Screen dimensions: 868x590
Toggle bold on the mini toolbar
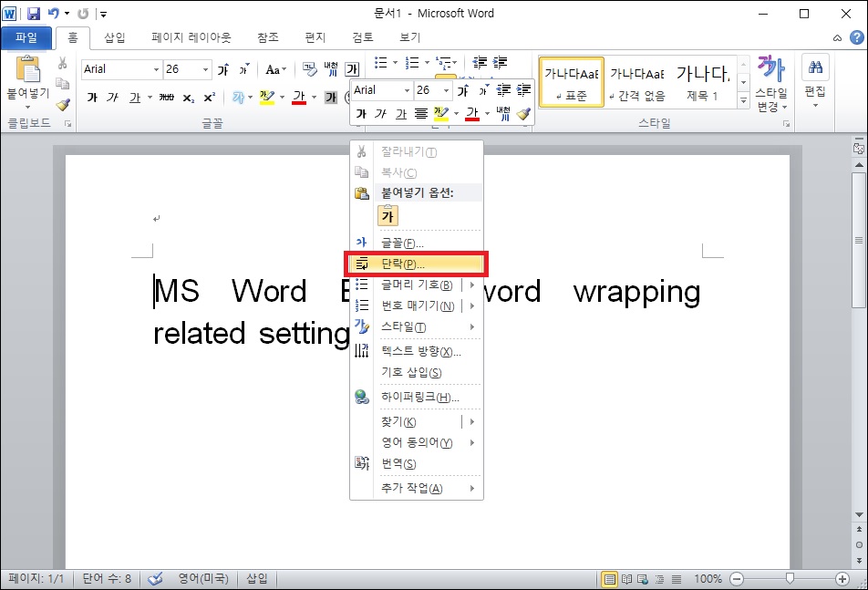(x=361, y=113)
